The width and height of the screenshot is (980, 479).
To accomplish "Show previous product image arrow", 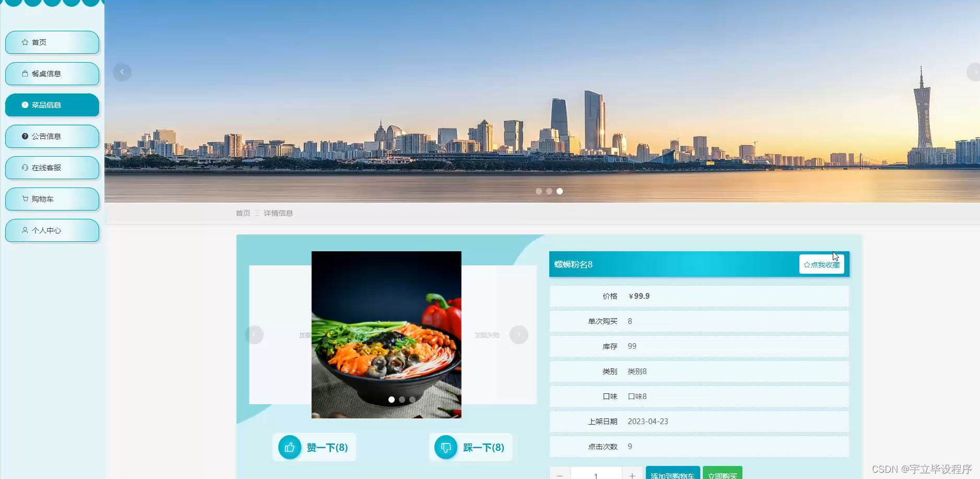I will pos(254,334).
